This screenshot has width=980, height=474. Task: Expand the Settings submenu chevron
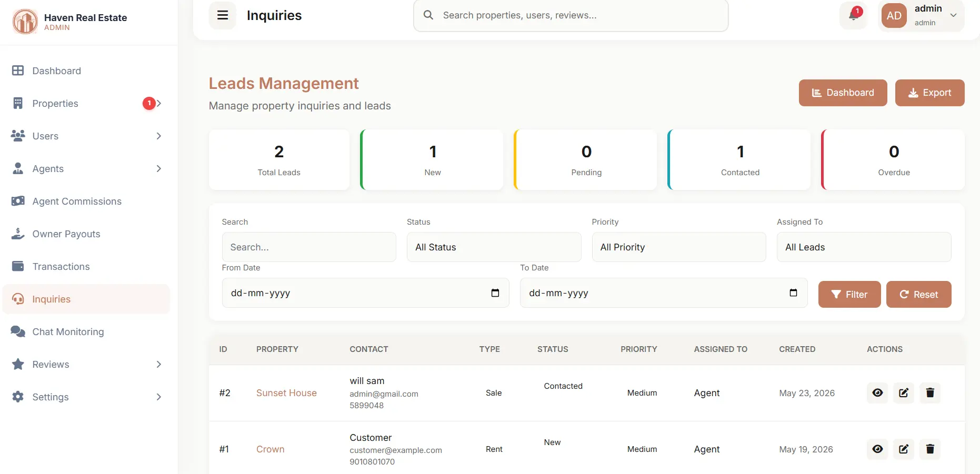pos(159,397)
